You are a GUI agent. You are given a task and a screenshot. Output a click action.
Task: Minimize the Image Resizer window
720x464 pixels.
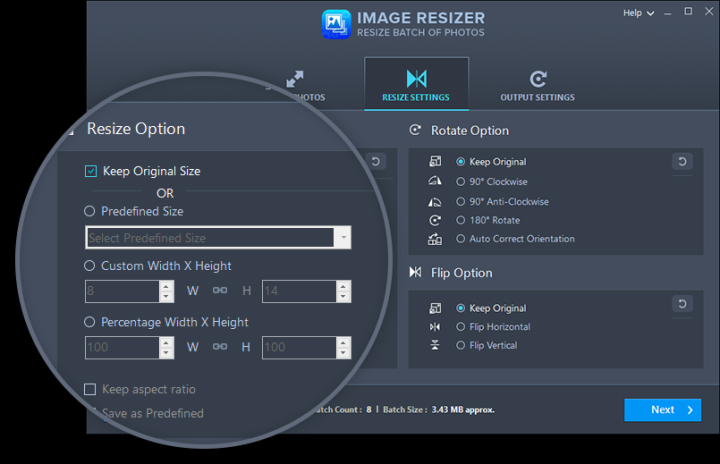click(668, 13)
